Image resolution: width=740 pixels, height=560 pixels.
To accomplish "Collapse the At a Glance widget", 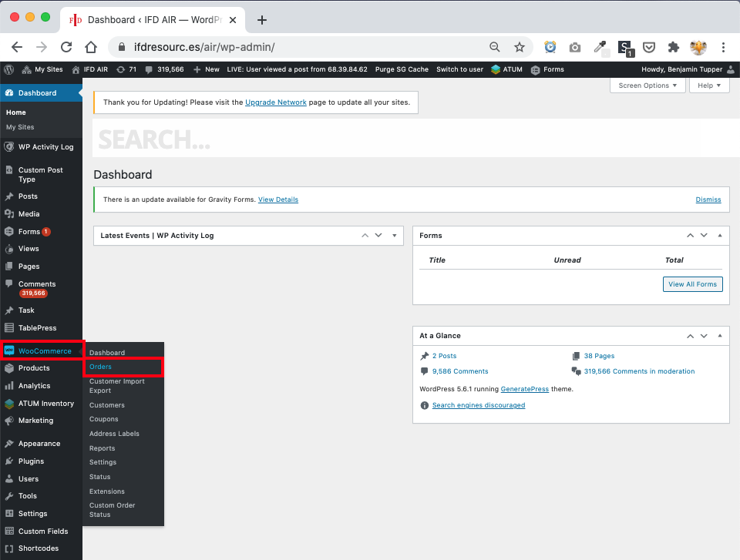I will (x=720, y=336).
